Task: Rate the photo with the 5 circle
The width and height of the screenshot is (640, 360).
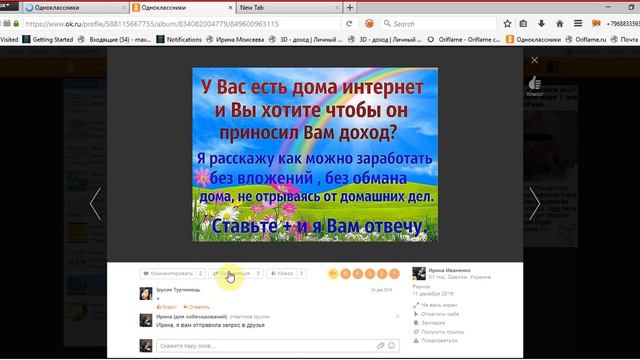Action: (x=345, y=274)
